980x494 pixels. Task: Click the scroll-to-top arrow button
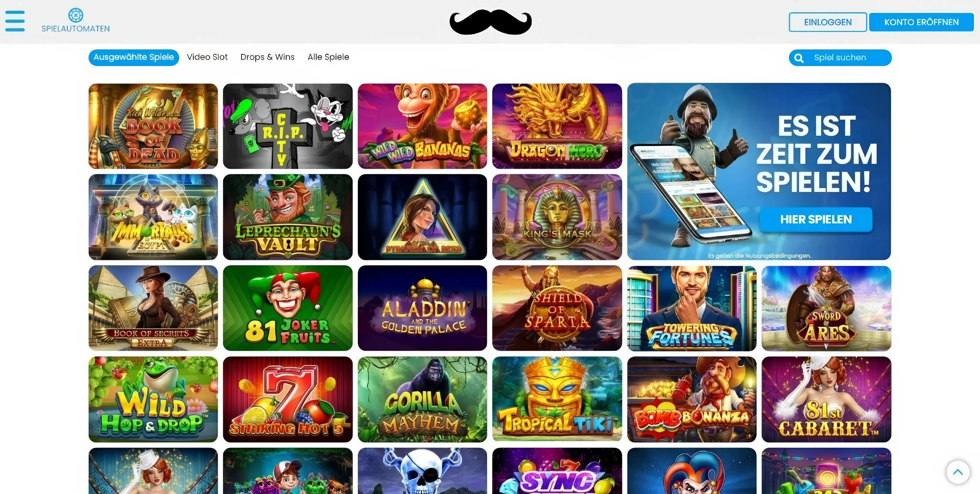click(x=958, y=472)
